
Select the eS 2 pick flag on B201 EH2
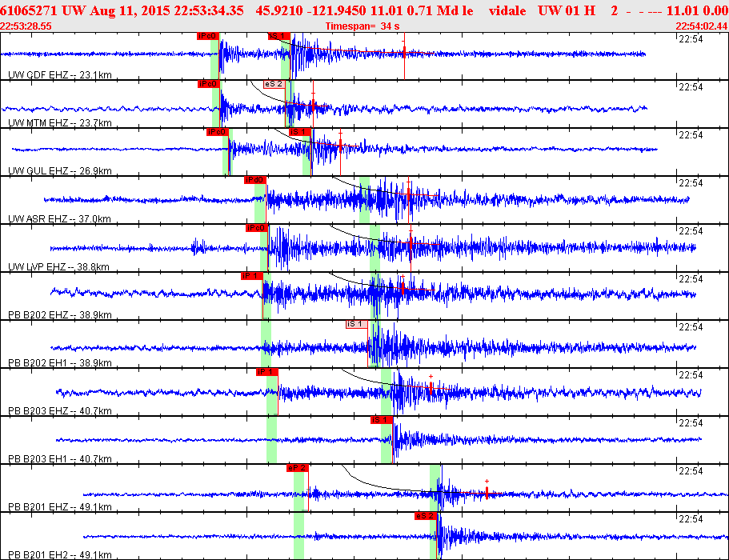click(x=426, y=516)
